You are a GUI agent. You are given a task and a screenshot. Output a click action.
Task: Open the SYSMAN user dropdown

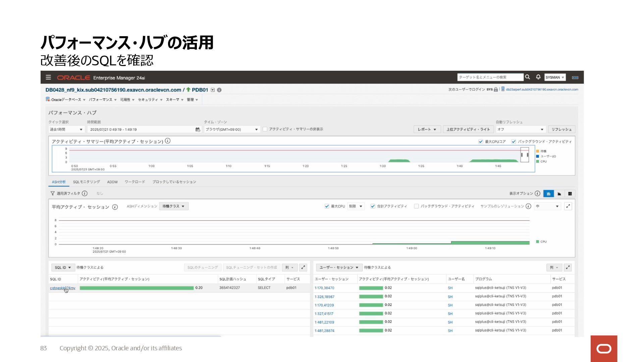[x=555, y=77]
